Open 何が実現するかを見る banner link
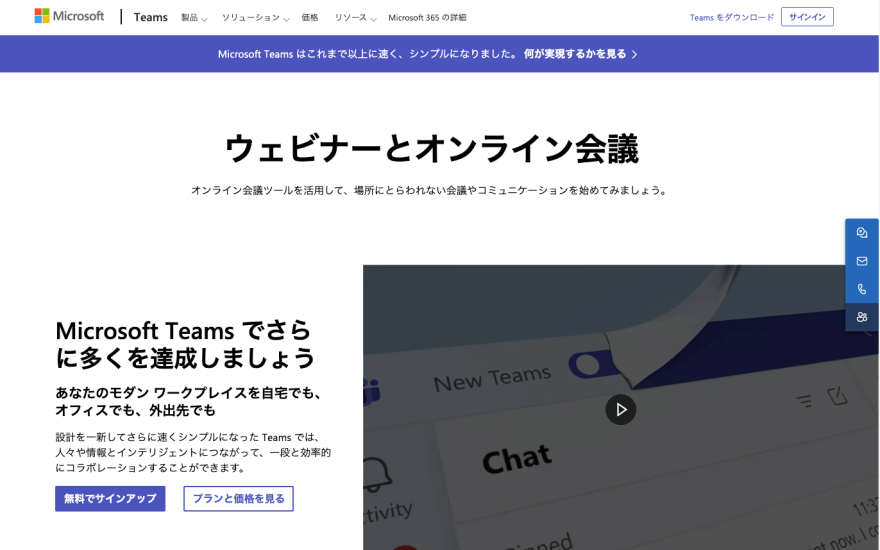The image size is (880, 550). tap(575, 54)
